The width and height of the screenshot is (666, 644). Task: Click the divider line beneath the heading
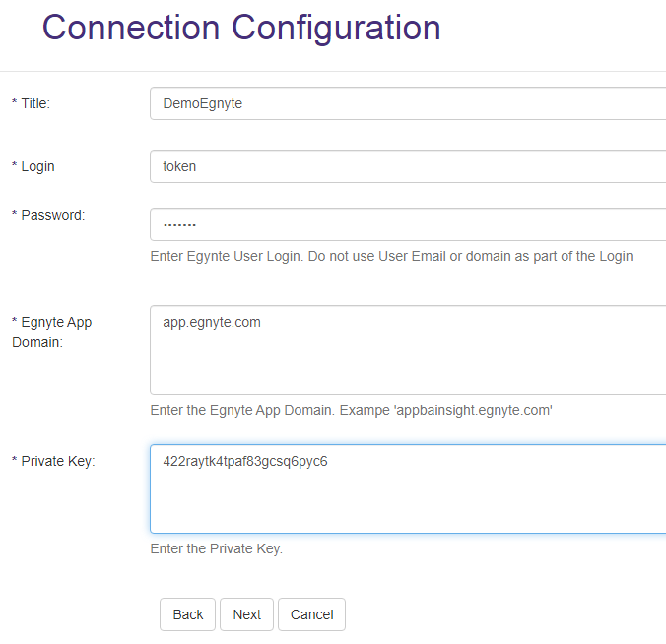click(333, 71)
